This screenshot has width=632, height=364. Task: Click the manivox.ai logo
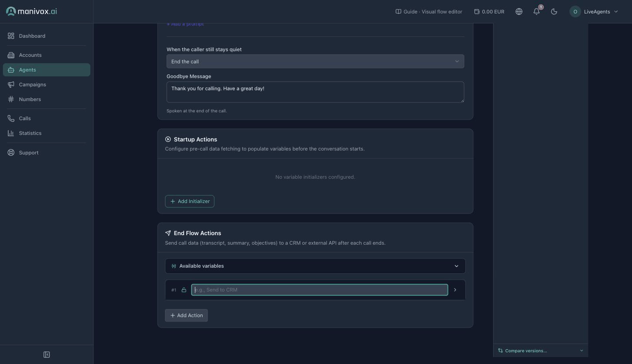(x=31, y=11)
